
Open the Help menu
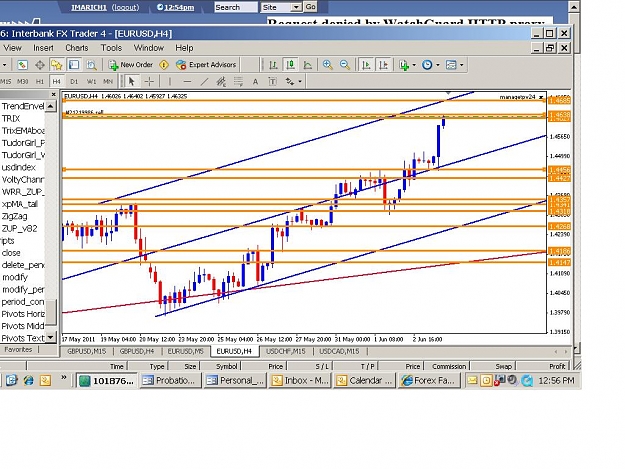184,48
